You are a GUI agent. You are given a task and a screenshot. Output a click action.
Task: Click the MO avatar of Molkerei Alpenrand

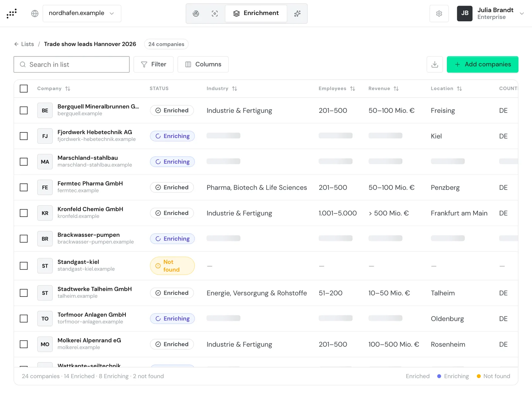(45, 344)
